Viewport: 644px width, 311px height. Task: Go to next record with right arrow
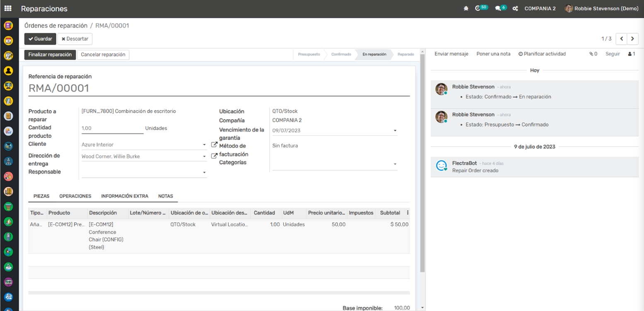[x=632, y=39]
